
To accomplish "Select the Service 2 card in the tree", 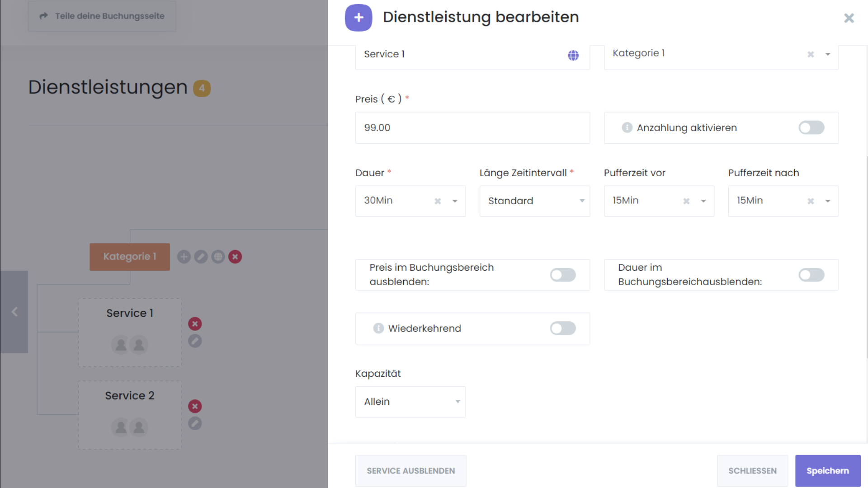I will [x=130, y=414].
